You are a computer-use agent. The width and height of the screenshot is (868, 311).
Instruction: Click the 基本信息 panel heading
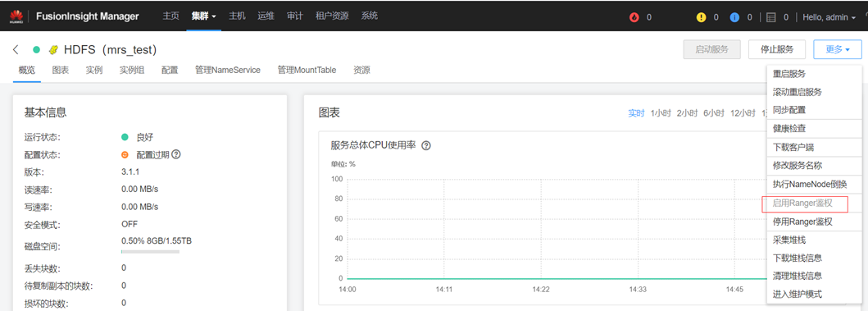coord(45,112)
